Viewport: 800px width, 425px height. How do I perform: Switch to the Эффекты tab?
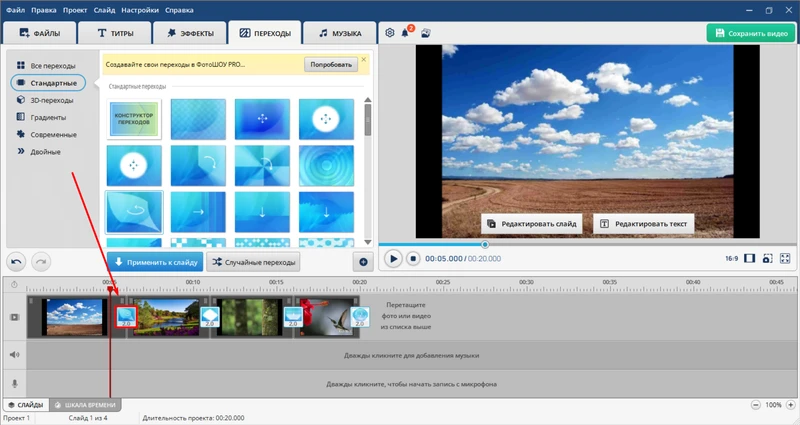[x=190, y=33]
